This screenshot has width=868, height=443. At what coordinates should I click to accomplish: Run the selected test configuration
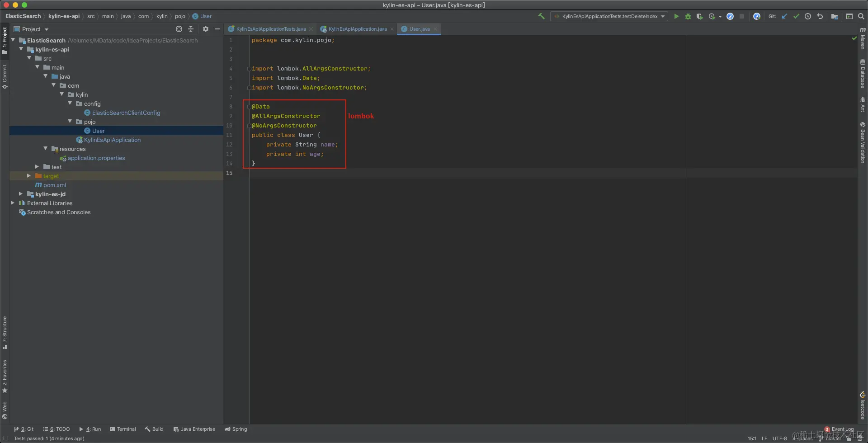[676, 16]
